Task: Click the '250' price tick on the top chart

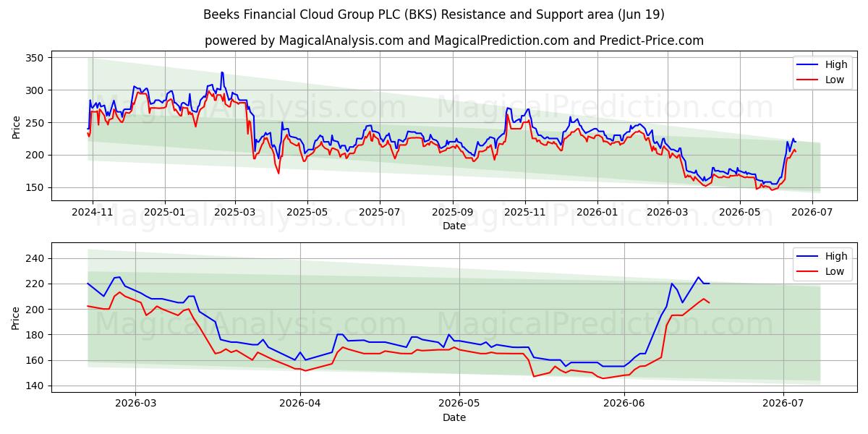Action: click(x=35, y=123)
